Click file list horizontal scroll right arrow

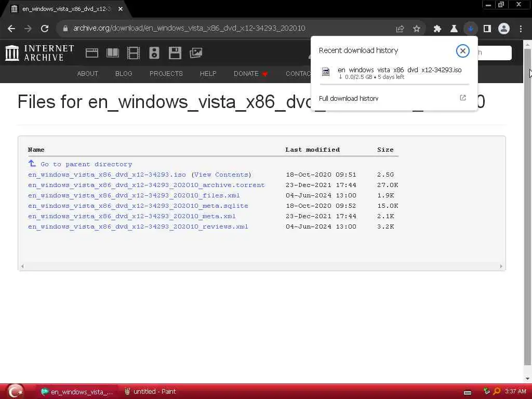tap(501, 267)
